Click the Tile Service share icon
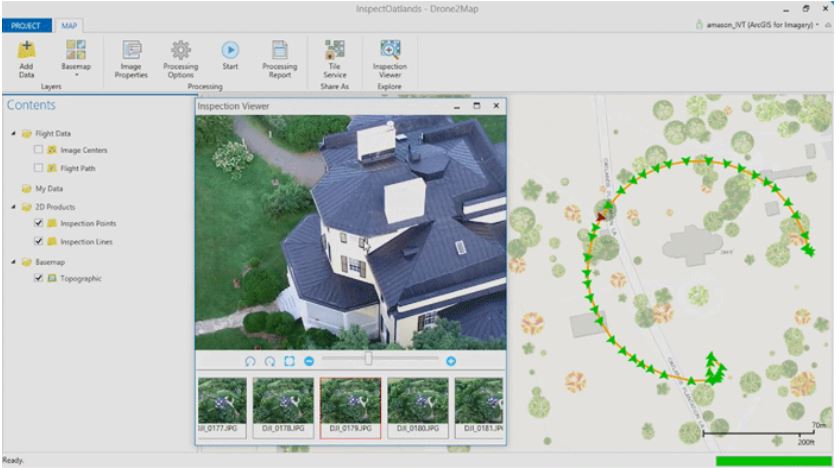 tap(334, 50)
